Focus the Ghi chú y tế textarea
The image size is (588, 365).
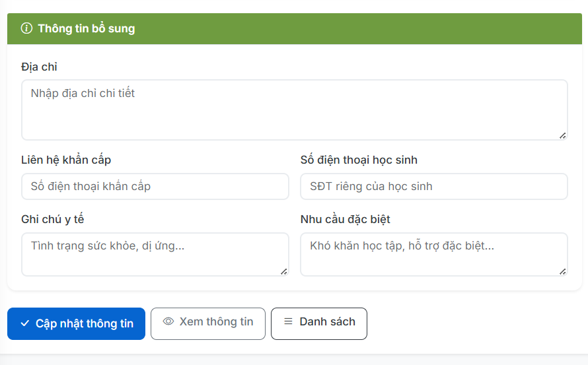pos(155,253)
